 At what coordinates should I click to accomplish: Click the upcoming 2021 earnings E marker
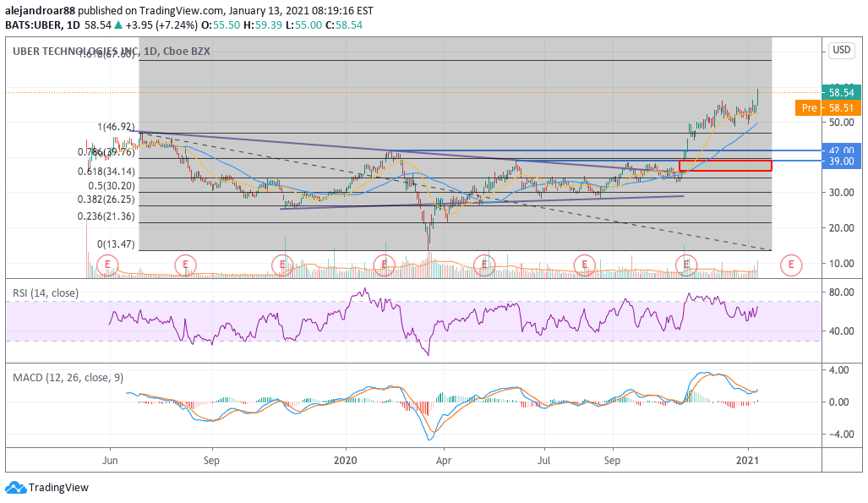791,265
